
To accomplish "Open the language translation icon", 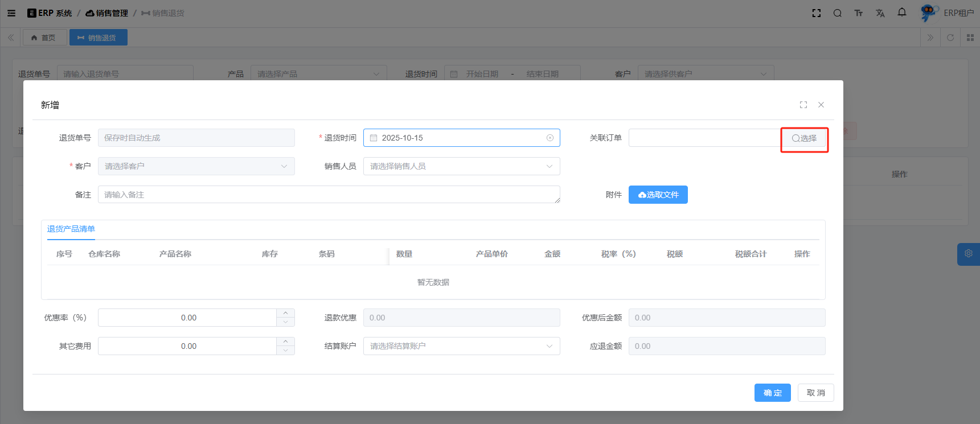I will [x=880, y=13].
